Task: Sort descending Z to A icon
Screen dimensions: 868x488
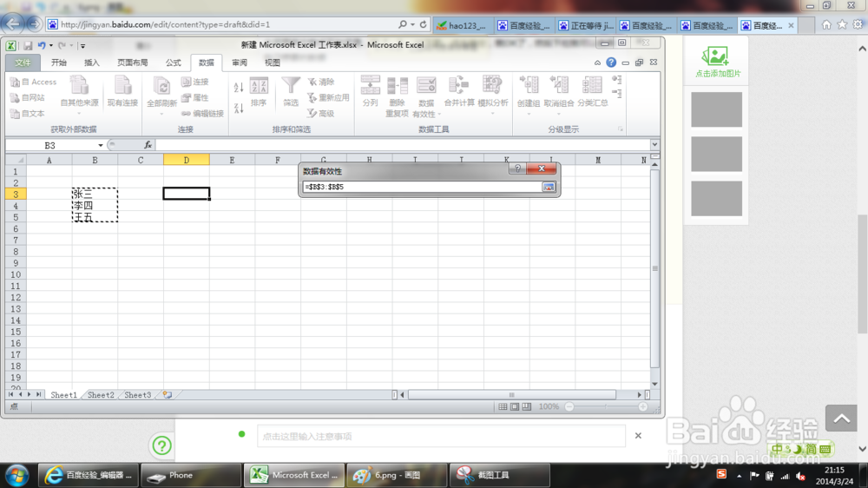Action: pyautogui.click(x=239, y=108)
